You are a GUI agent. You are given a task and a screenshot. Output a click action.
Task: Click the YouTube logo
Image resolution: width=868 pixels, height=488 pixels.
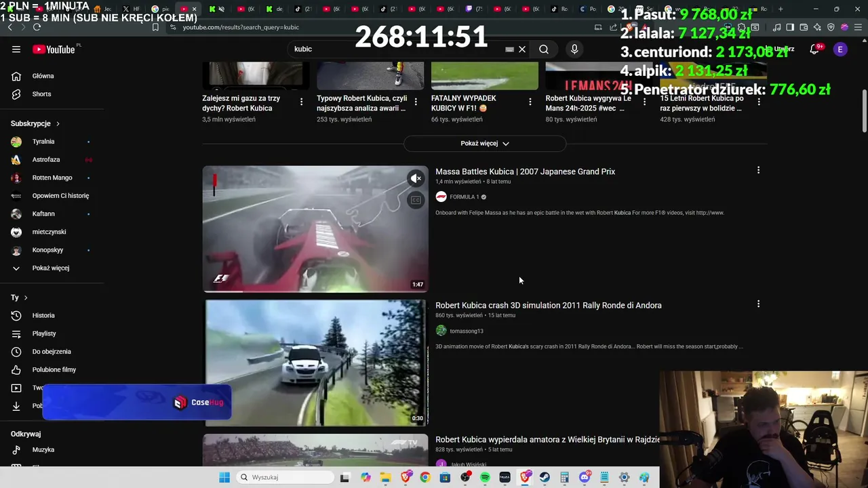point(54,49)
